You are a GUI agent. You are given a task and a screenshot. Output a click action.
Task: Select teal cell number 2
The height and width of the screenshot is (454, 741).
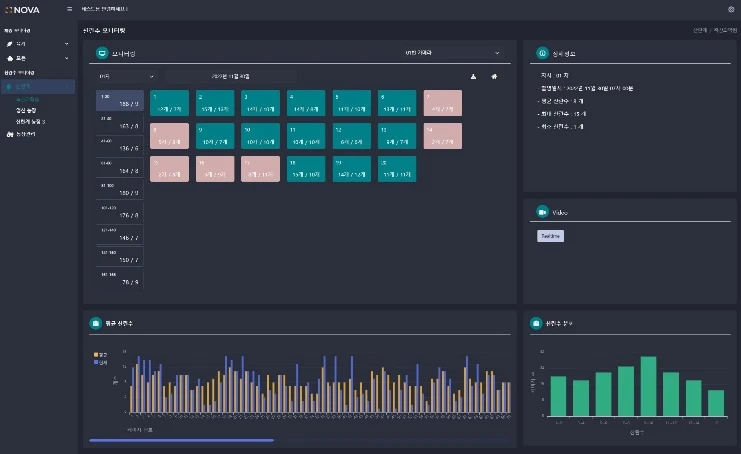click(215, 103)
